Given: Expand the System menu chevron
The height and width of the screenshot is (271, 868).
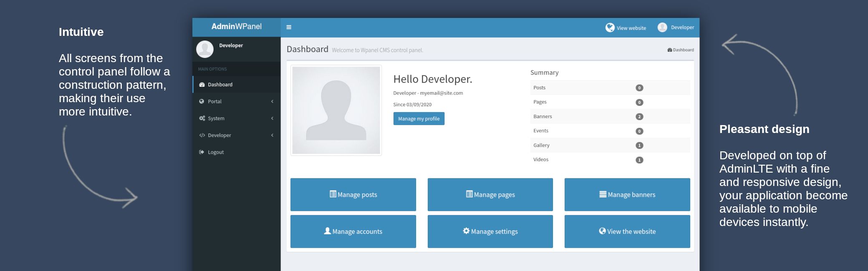Looking at the screenshot, I should click(x=272, y=118).
